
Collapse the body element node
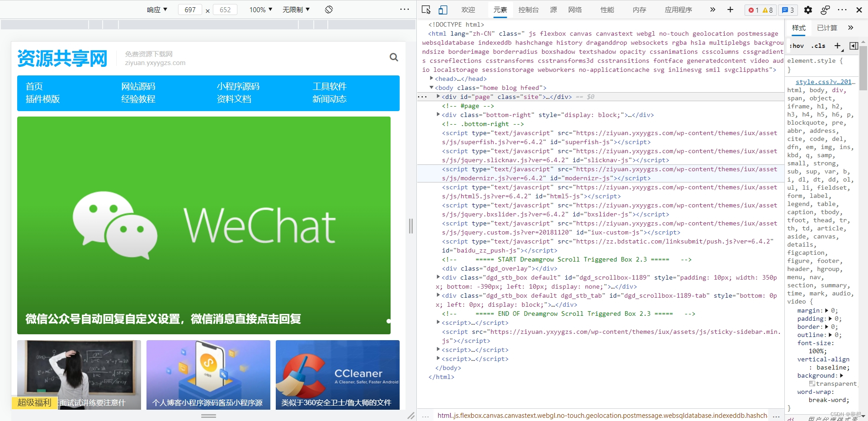tap(431, 88)
